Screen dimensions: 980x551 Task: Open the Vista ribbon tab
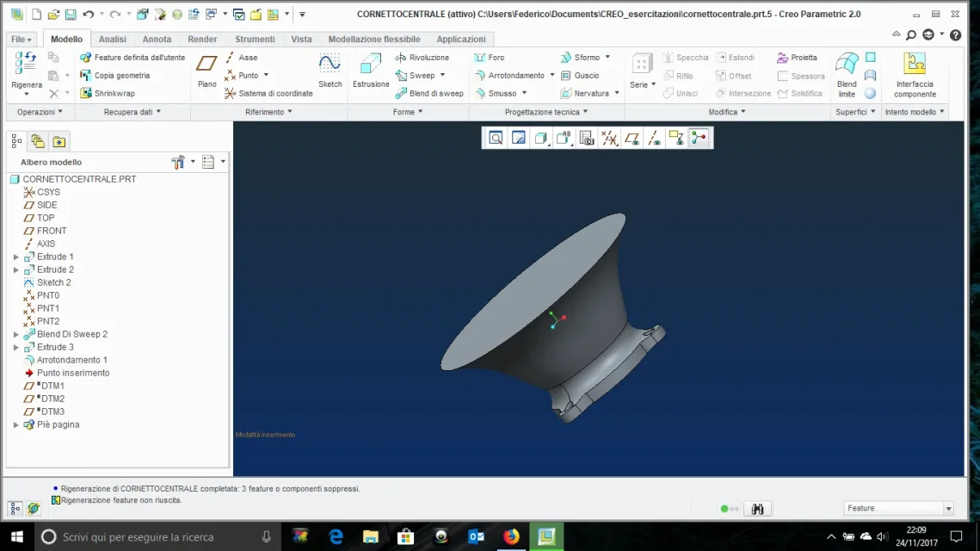pos(301,39)
